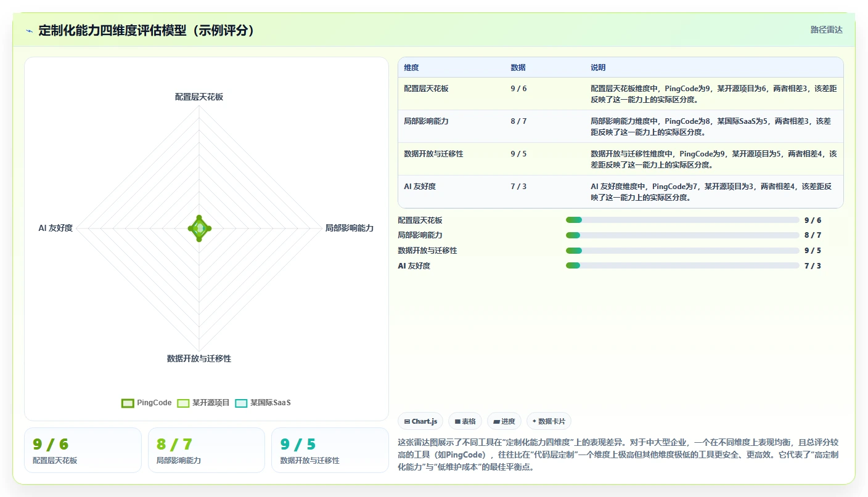Click the table description starting 局部影响能力维度中
The image size is (868, 497).
711,127
